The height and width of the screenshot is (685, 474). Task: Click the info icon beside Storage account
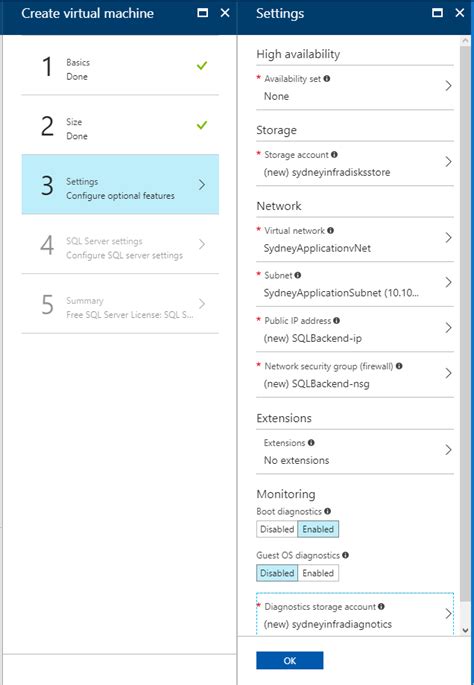tap(334, 155)
